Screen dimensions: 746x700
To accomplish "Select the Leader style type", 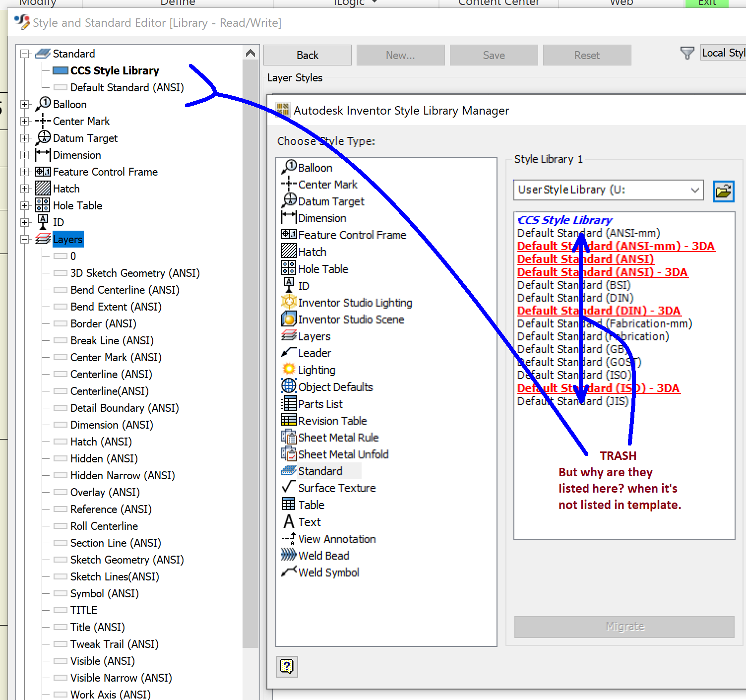I will (314, 353).
